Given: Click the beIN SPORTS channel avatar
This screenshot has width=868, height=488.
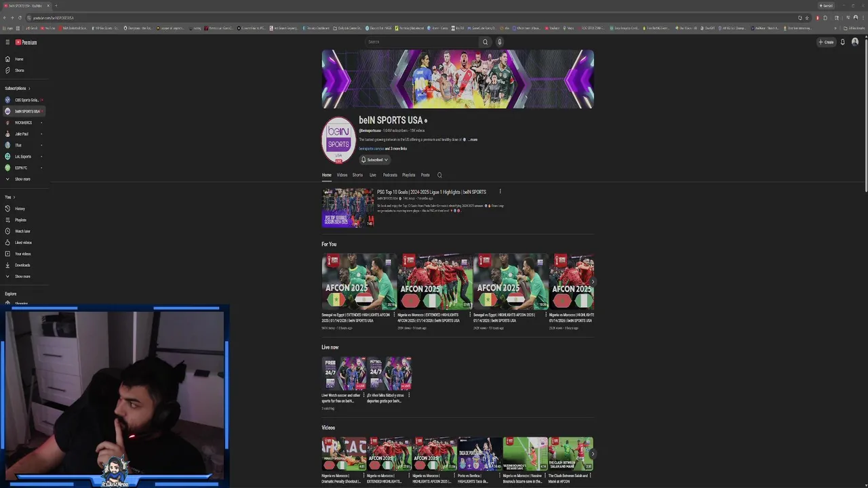Looking at the screenshot, I should (338, 140).
